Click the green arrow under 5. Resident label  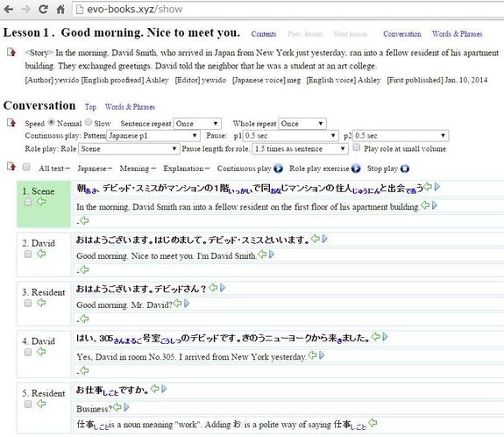[x=41, y=403]
